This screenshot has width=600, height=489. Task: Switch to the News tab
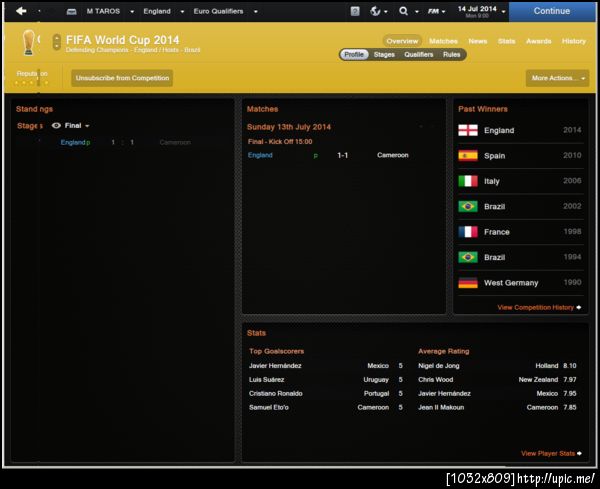click(478, 41)
